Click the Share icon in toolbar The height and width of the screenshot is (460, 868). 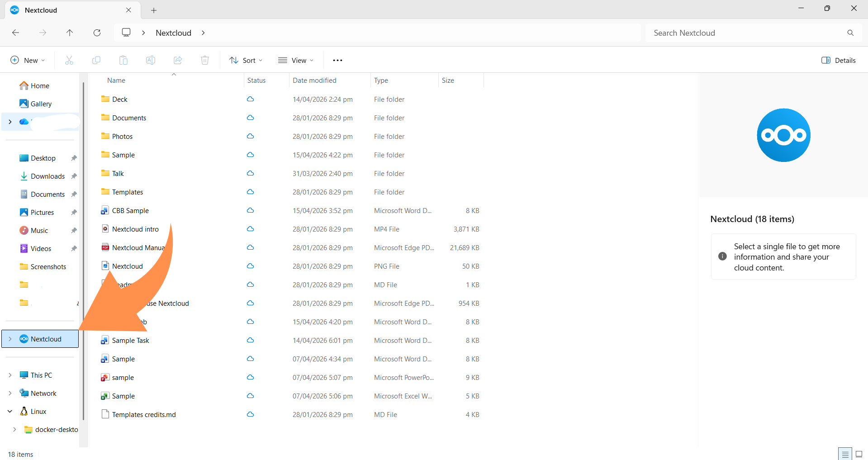coord(178,60)
